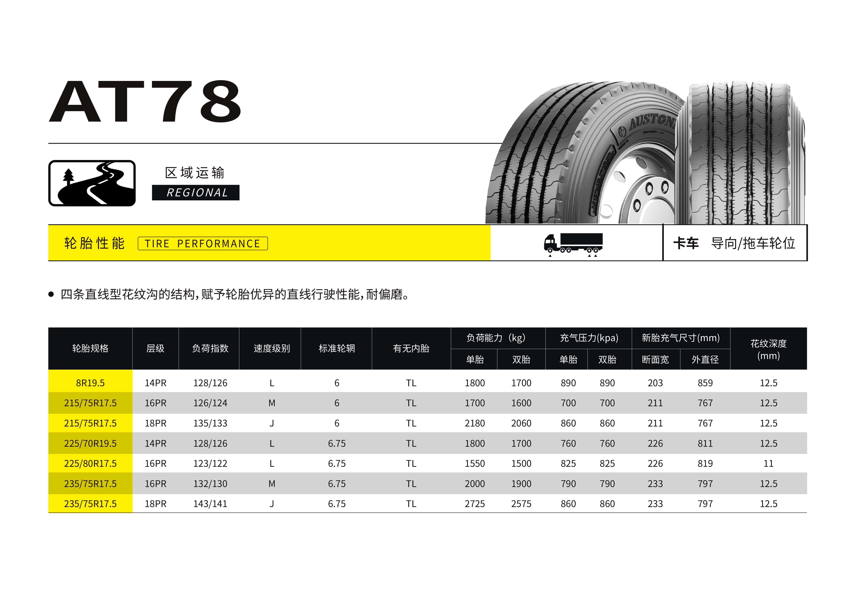Click the 外直径 sub-header
Screen dimensions: 868x593
coord(705,360)
